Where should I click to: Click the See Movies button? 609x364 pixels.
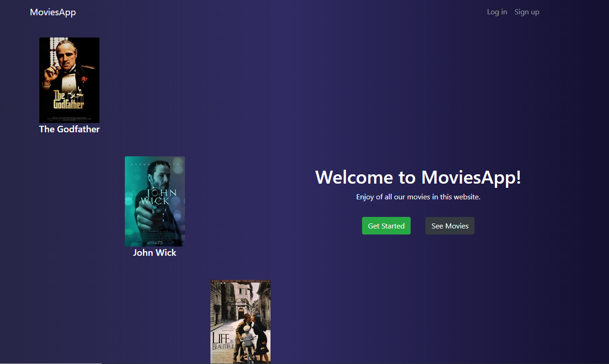450,226
